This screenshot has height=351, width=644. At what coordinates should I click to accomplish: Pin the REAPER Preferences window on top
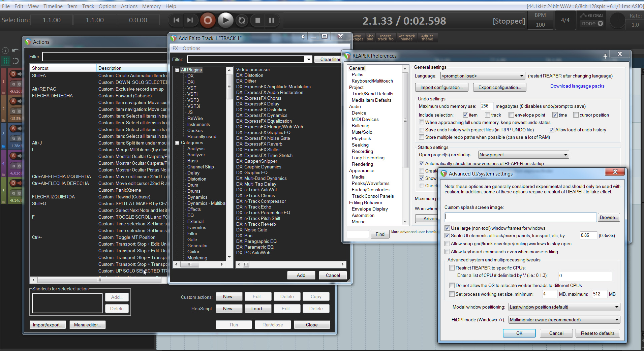coord(605,56)
